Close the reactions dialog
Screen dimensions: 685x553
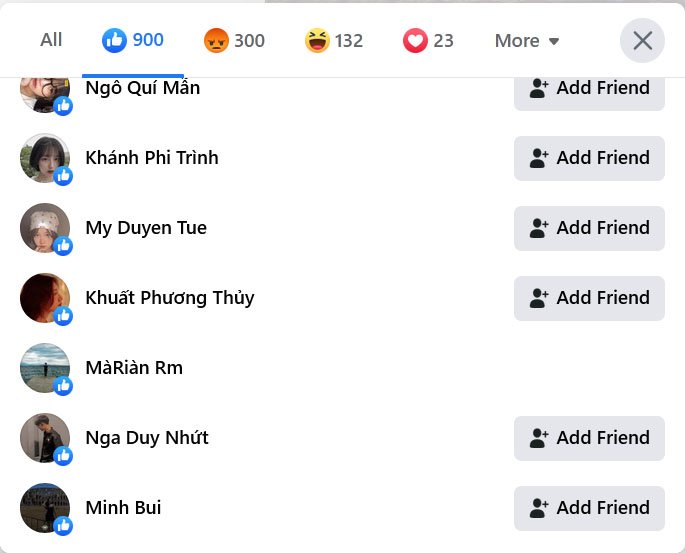click(642, 41)
